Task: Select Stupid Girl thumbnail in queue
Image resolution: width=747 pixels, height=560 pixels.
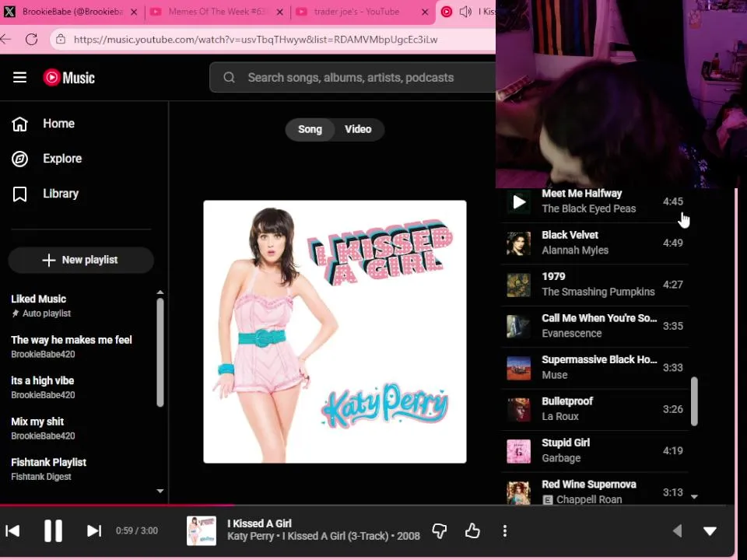Action: pyautogui.click(x=519, y=451)
